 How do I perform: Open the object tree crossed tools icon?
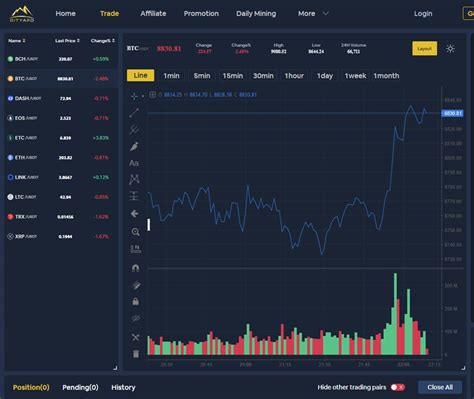tap(135, 337)
